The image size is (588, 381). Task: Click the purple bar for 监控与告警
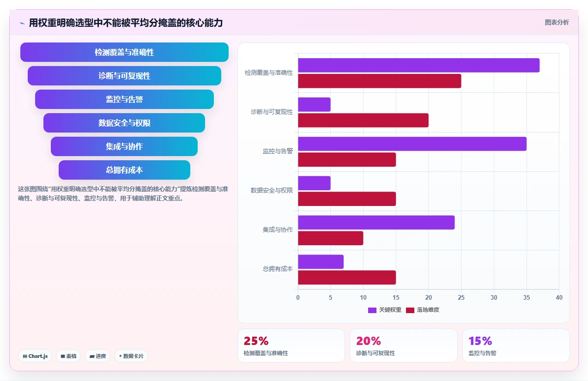tap(412, 144)
